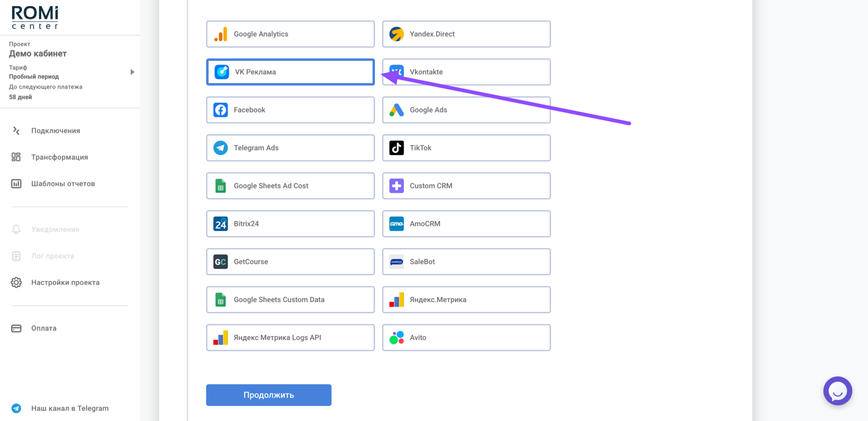Open Лог проекта in the sidebar
The width and height of the screenshot is (868, 421).
53,256
